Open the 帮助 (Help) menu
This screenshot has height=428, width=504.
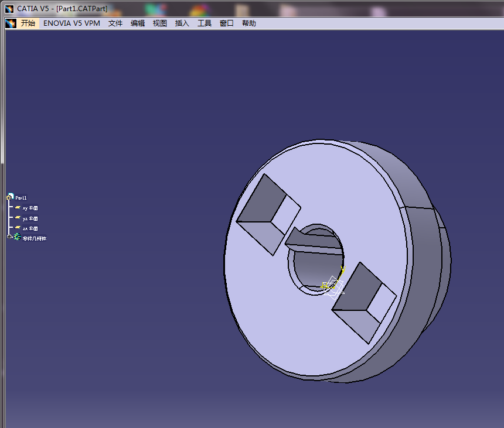click(x=249, y=23)
